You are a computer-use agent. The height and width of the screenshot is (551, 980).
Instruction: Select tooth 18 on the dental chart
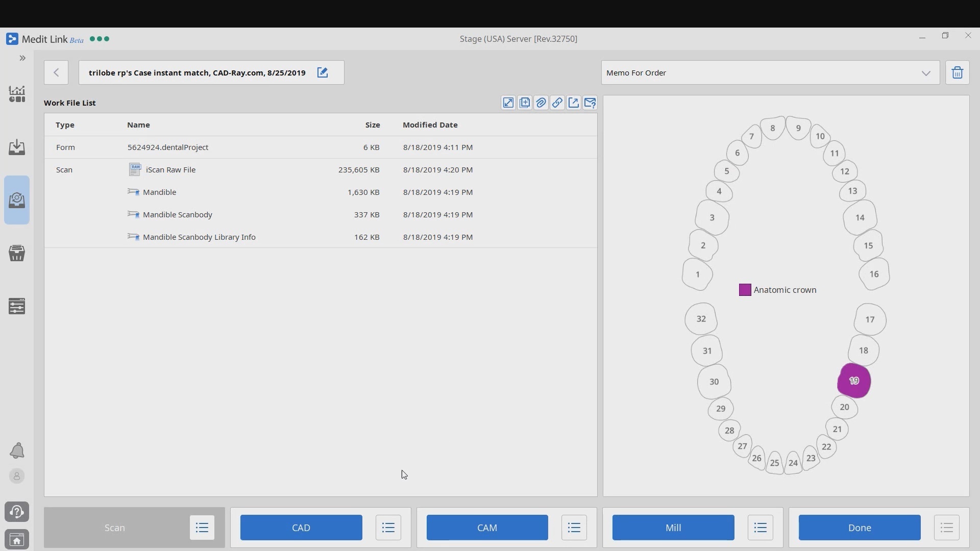863,350
